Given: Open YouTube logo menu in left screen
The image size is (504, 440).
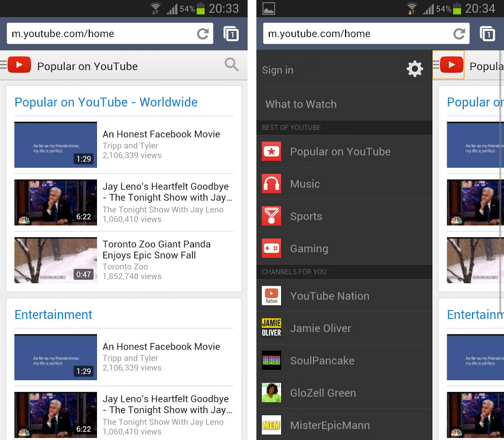Looking at the screenshot, I should pos(19,64).
